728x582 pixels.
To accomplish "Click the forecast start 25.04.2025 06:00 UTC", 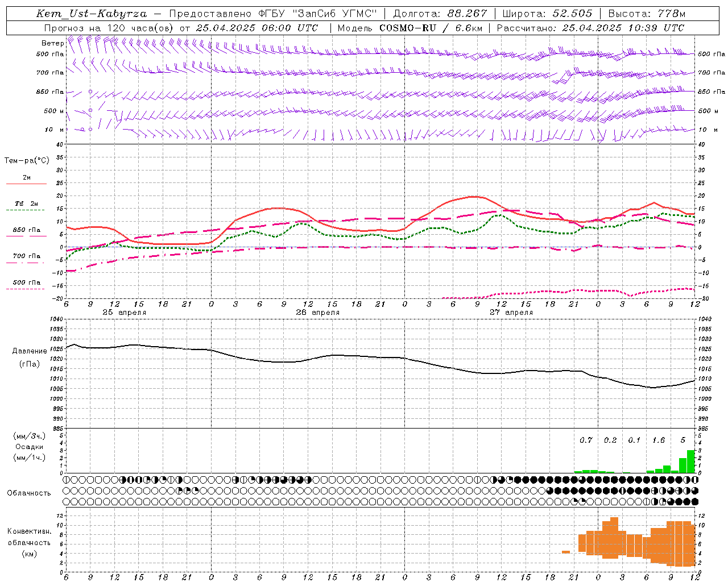I will (257, 28).
